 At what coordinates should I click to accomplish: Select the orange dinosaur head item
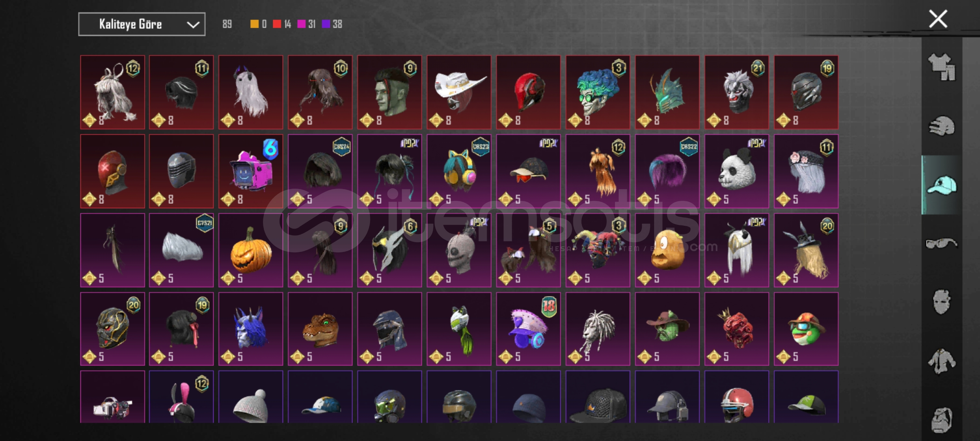coord(320,329)
